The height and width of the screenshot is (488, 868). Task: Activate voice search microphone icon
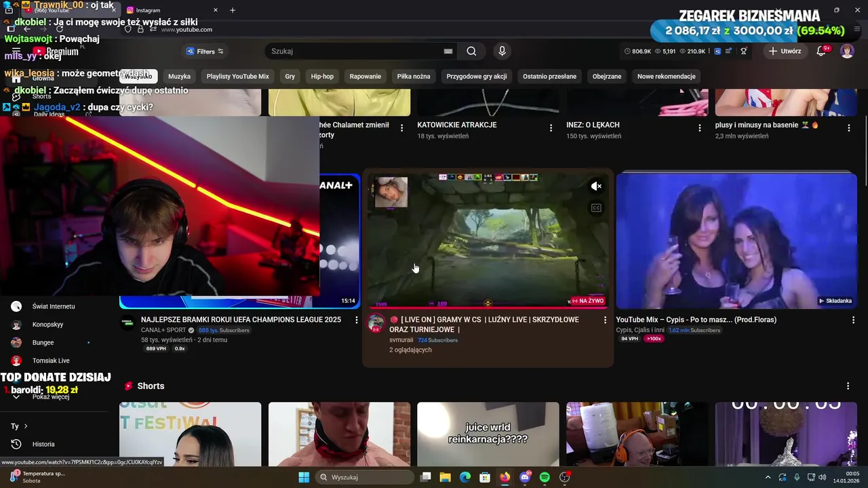tap(502, 51)
